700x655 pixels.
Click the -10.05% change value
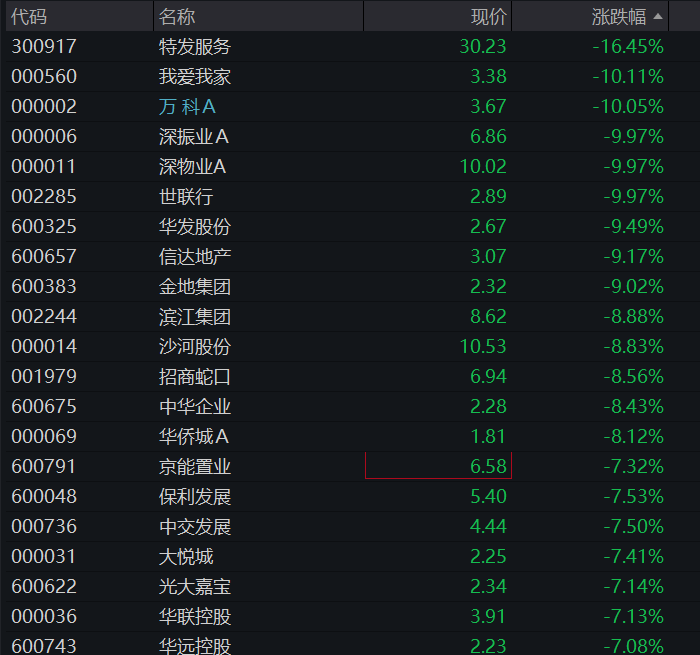[628, 107]
